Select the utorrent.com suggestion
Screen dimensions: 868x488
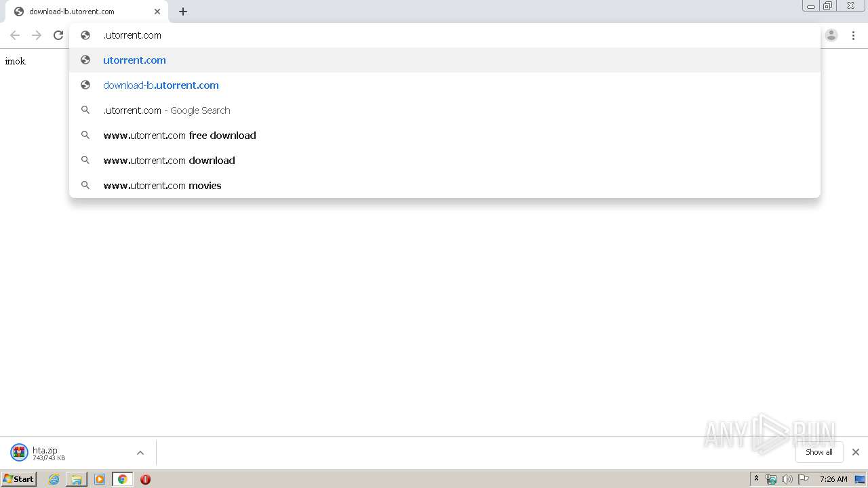pyautogui.click(x=445, y=60)
